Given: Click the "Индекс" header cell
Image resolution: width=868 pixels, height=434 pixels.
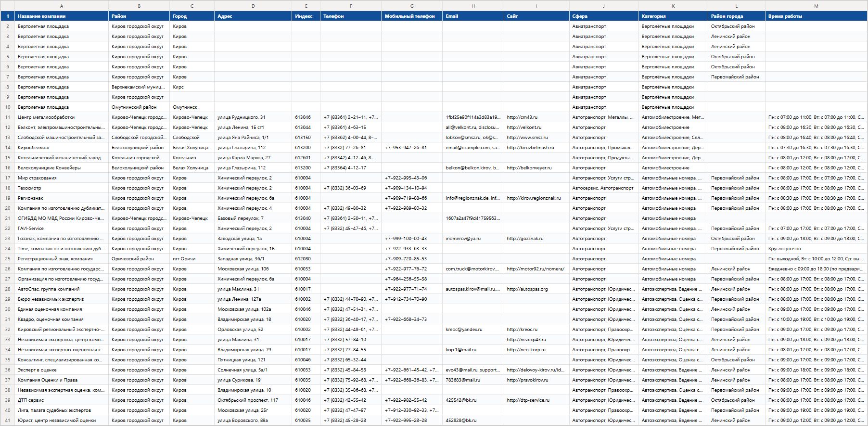Looking at the screenshot, I should coord(306,16).
